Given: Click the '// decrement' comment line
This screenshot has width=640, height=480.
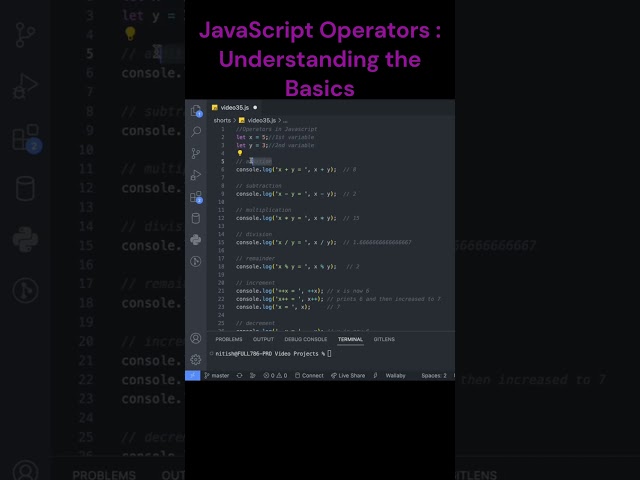Looking at the screenshot, I should coord(255,323).
